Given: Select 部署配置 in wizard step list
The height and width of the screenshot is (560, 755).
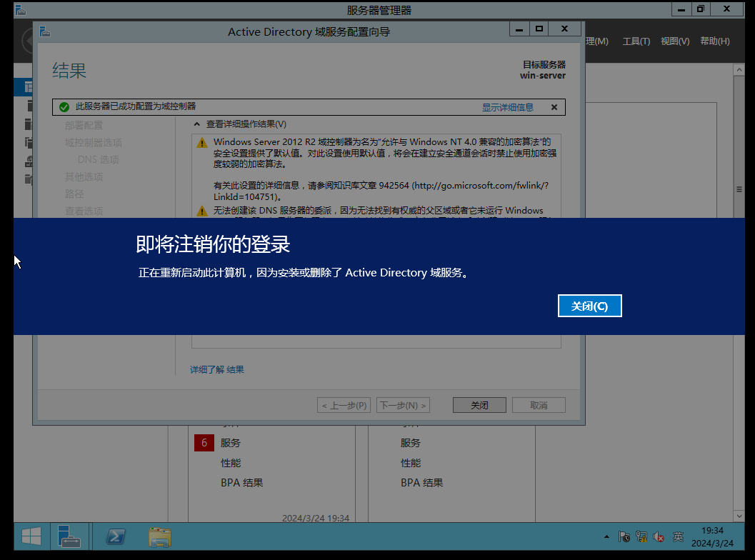Looking at the screenshot, I should (x=84, y=125).
